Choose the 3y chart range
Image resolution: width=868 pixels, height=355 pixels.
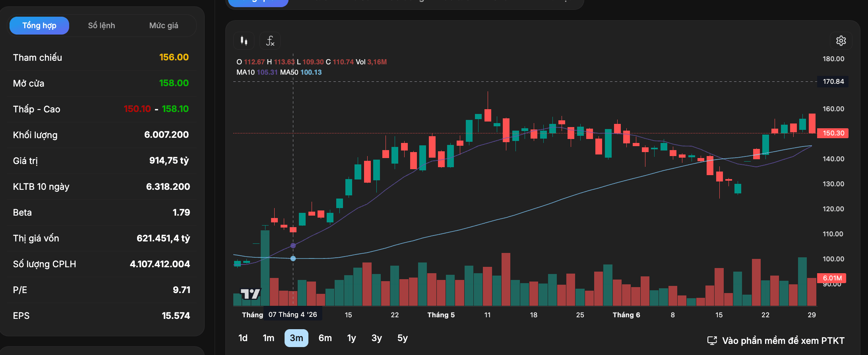click(x=377, y=338)
